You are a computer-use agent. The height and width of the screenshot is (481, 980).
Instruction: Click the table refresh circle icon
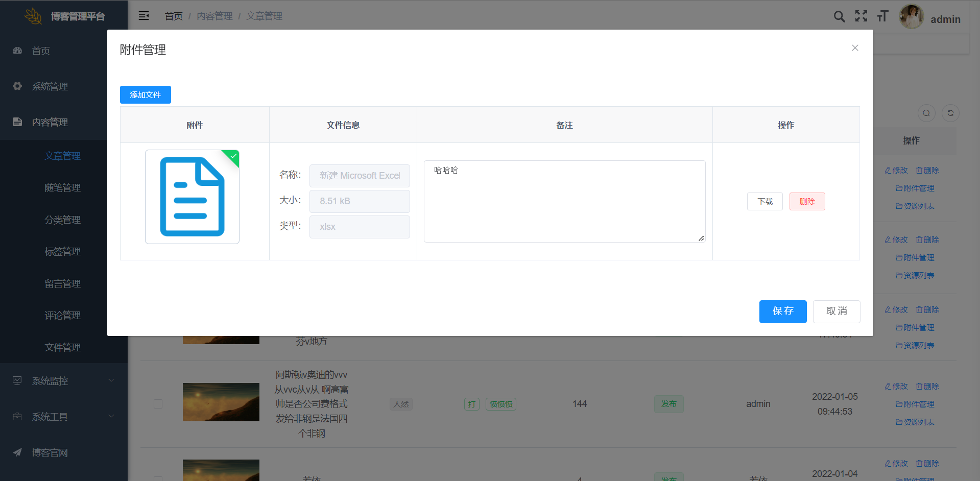coord(950,113)
